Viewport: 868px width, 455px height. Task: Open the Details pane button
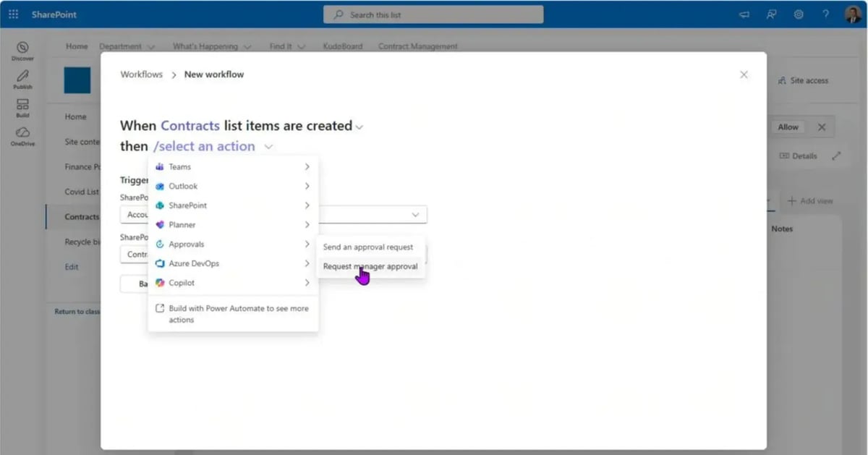click(798, 156)
